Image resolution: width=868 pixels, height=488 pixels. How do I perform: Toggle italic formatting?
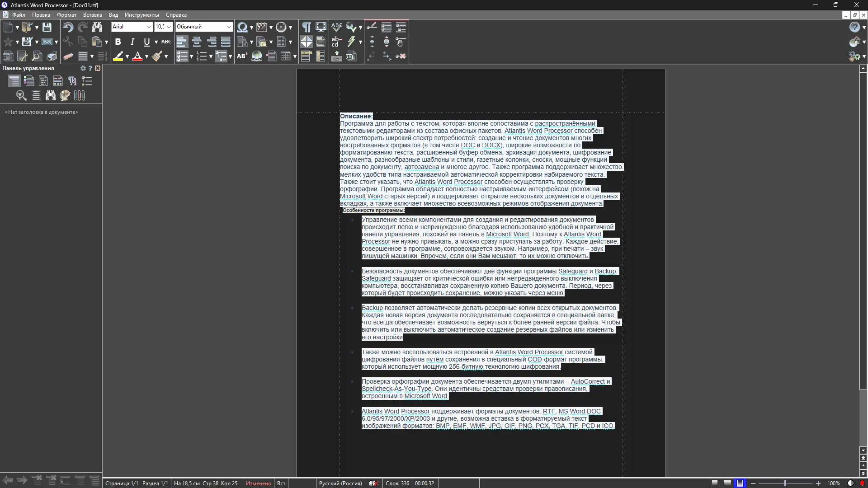pyautogui.click(x=132, y=42)
